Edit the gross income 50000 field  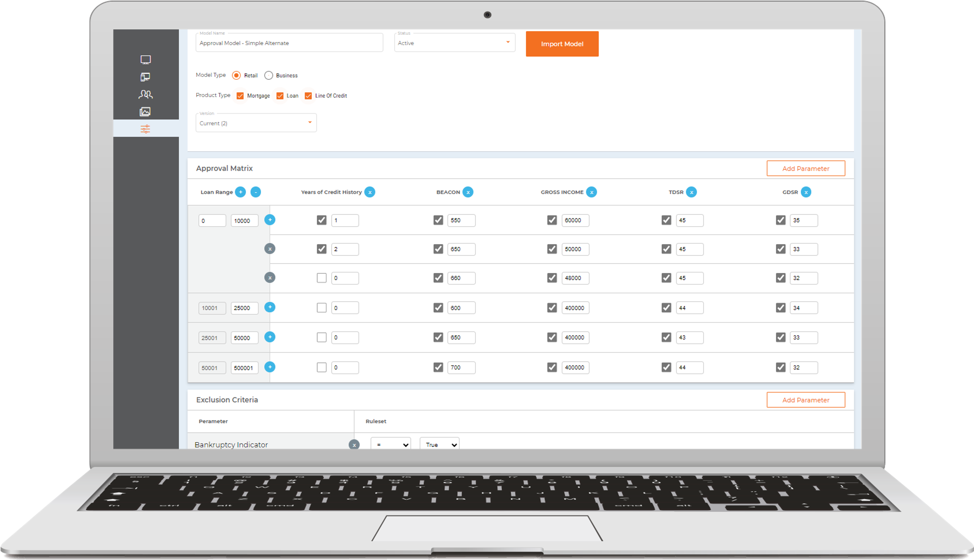pyautogui.click(x=575, y=249)
